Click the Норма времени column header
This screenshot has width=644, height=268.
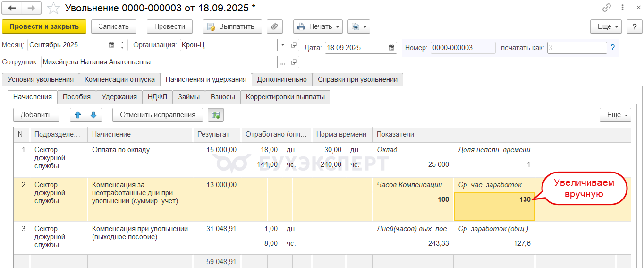click(x=342, y=134)
